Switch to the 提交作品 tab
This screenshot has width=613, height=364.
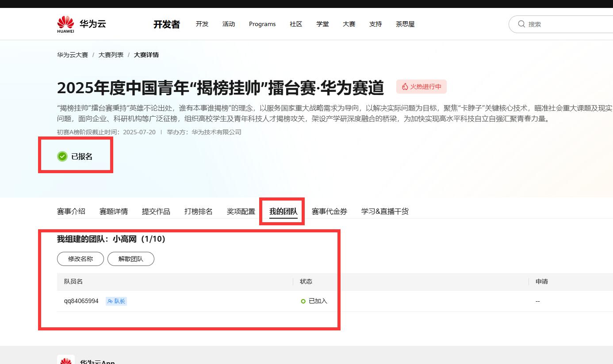156,211
